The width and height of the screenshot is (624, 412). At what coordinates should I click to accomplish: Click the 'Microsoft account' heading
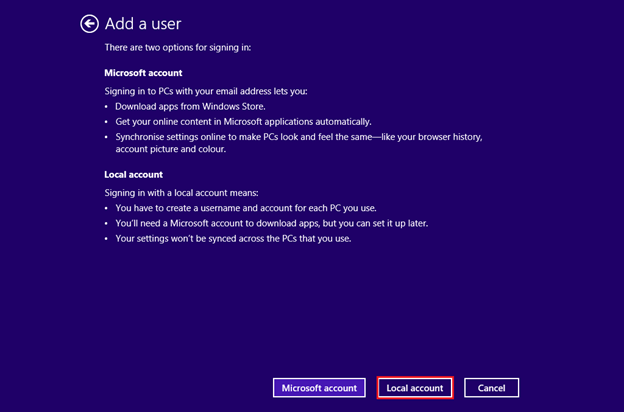143,73
